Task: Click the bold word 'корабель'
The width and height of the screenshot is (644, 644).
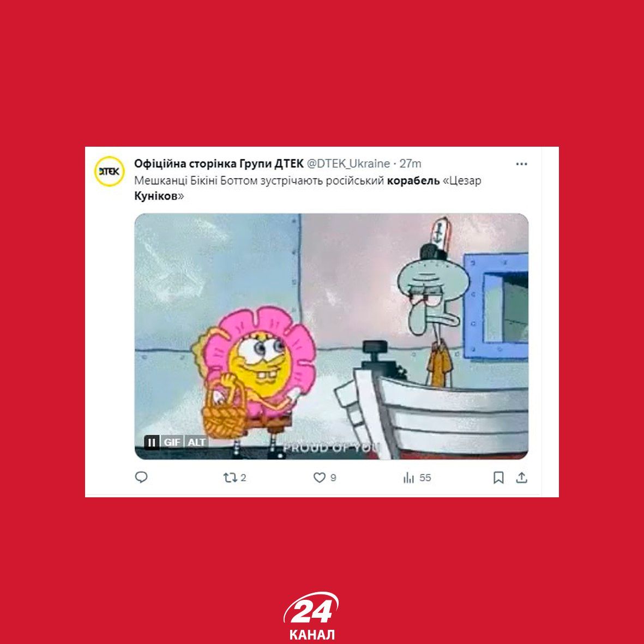Action: (413, 180)
